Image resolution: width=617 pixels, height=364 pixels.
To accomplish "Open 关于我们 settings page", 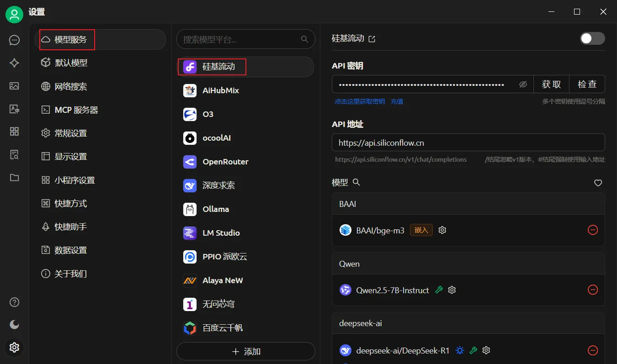I will coord(100,274).
